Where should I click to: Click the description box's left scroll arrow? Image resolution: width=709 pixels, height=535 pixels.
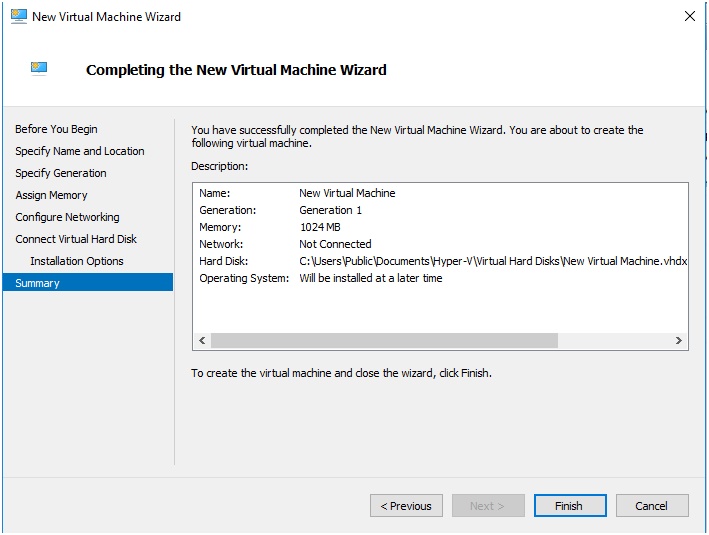point(202,341)
